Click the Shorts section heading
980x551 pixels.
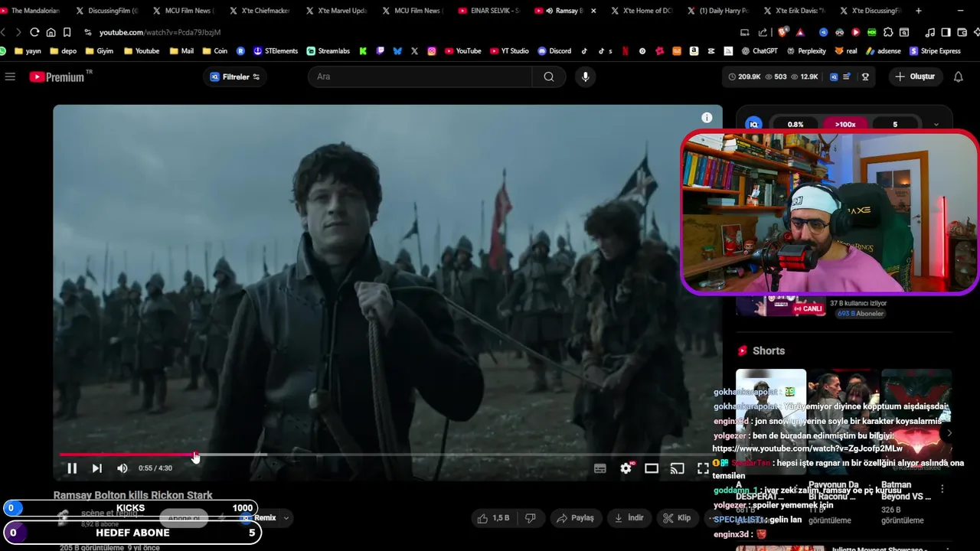769,350
